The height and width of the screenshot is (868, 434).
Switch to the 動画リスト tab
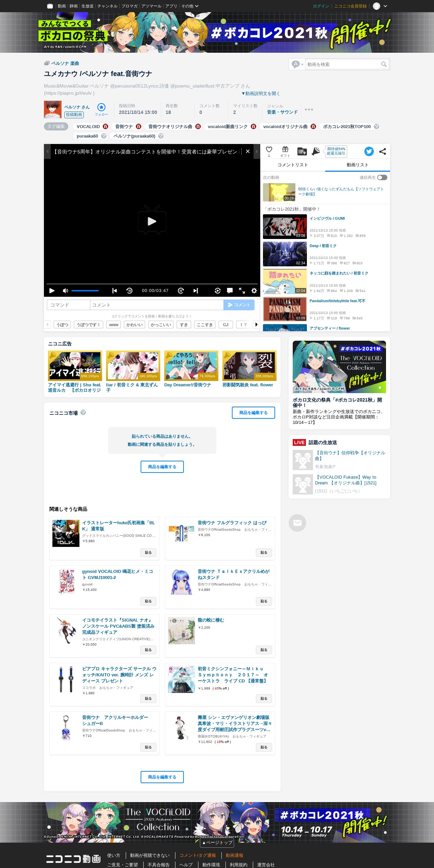pos(358,165)
